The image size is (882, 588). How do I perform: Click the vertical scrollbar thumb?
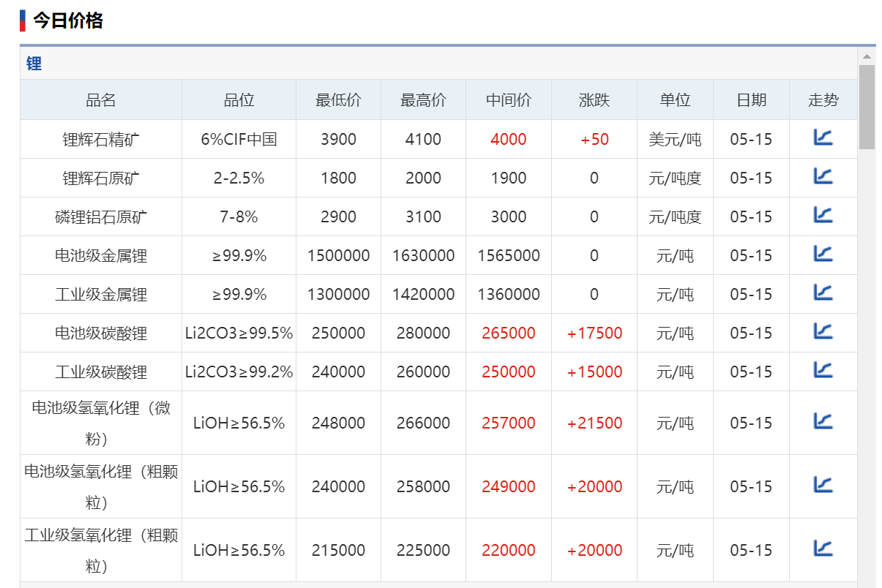coord(867,106)
